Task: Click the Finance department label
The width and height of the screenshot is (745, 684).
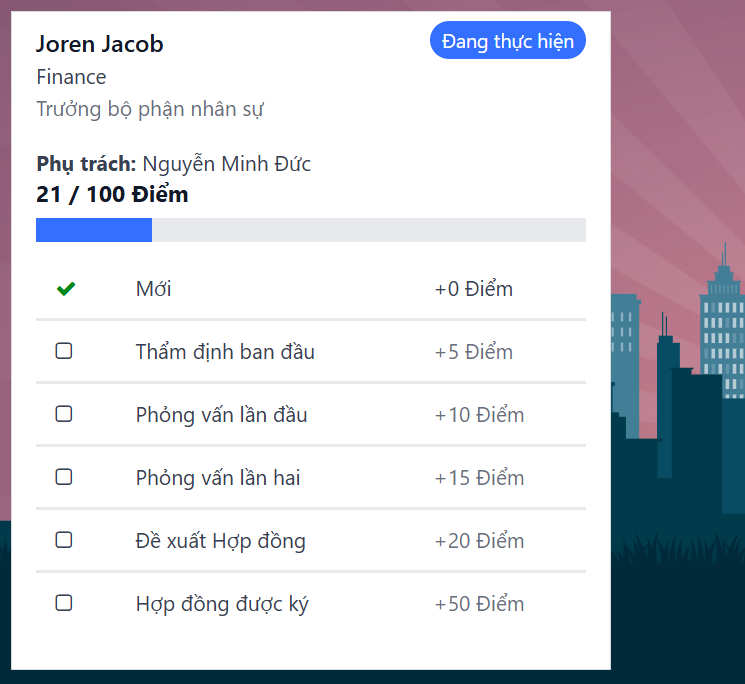Action: tap(71, 77)
